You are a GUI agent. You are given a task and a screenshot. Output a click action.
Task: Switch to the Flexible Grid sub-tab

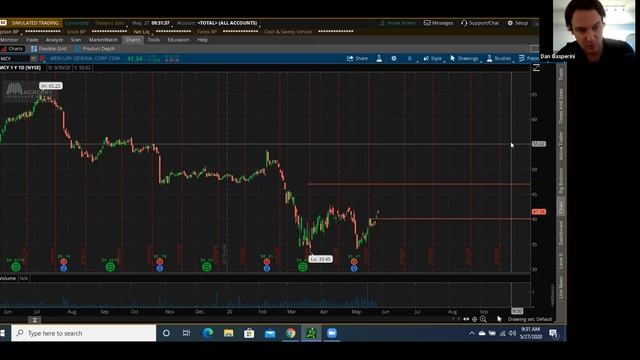pos(49,49)
